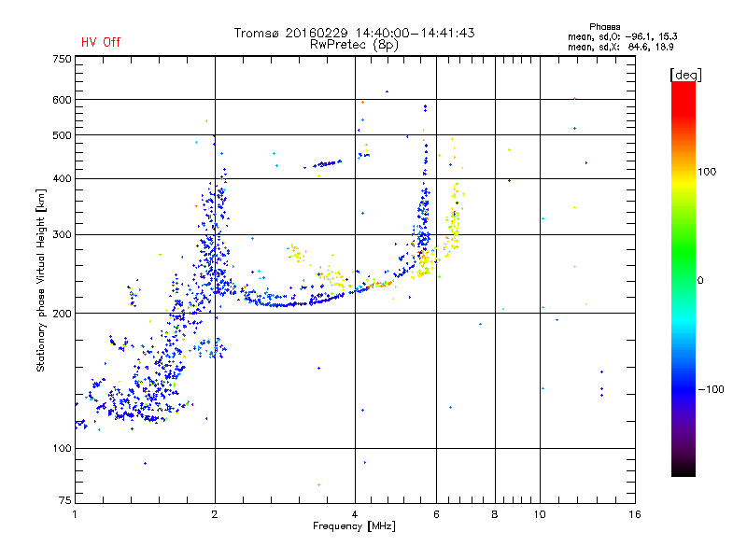Click the red 'HV Off' status label
747x560 pixels.
coord(101,42)
